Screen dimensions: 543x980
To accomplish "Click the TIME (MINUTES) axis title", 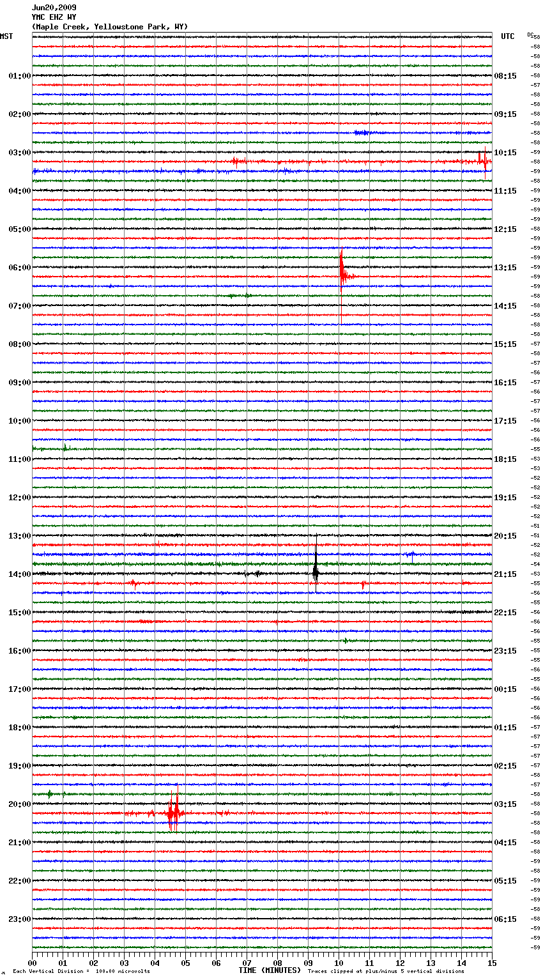I will 270,970.
